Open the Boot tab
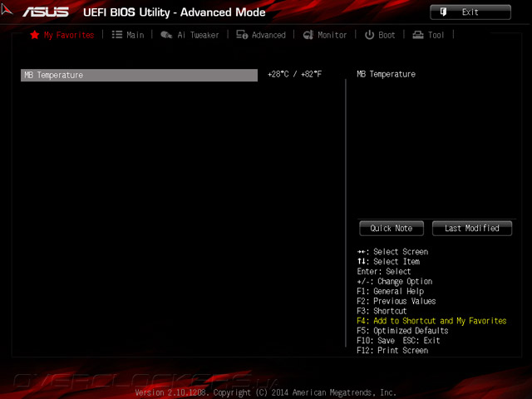 [380, 35]
